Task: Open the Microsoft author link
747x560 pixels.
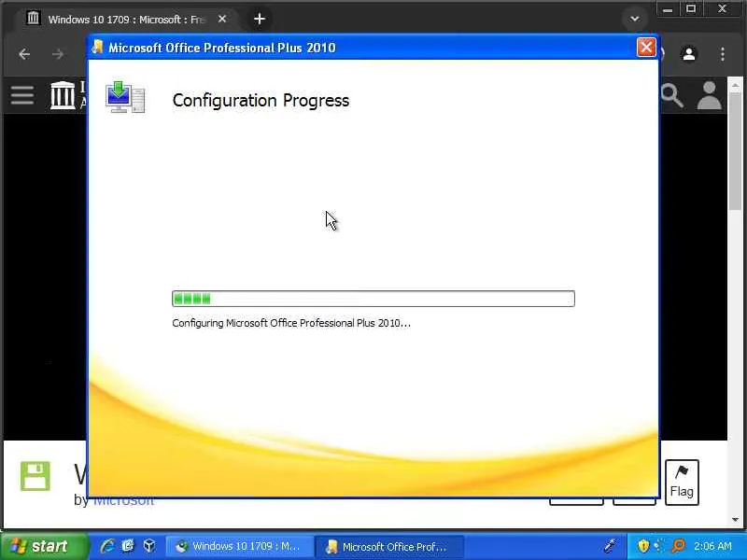Action: coord(123,501)
